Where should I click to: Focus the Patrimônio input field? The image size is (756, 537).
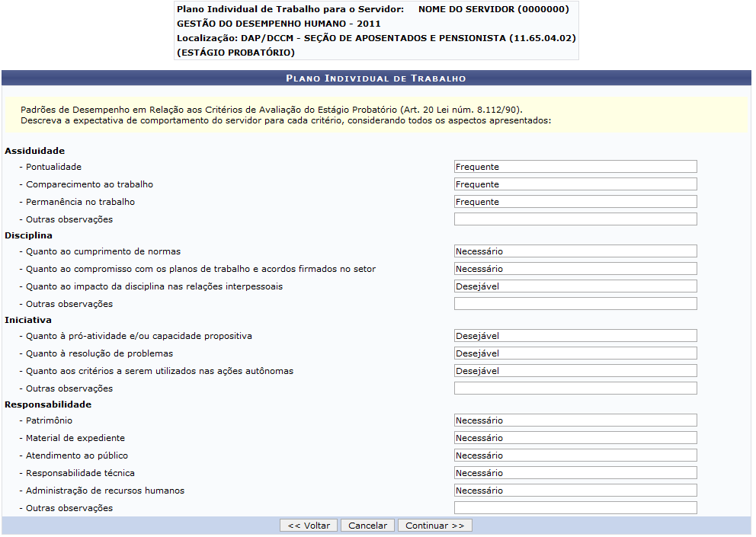(575, 420)
